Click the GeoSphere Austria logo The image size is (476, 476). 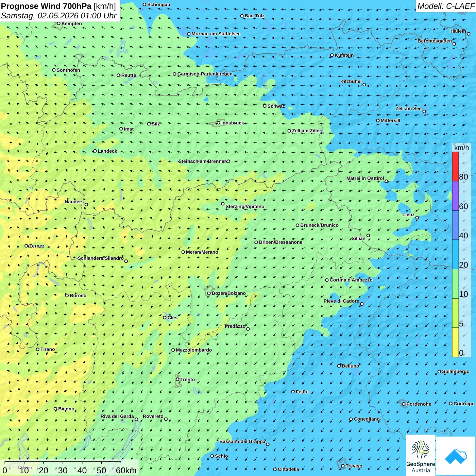[x=421, y=455]
